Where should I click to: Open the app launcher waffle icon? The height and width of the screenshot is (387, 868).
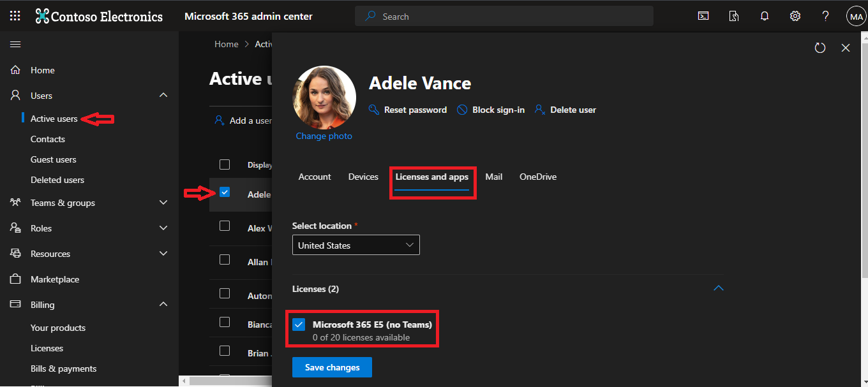tap(15, 16)
